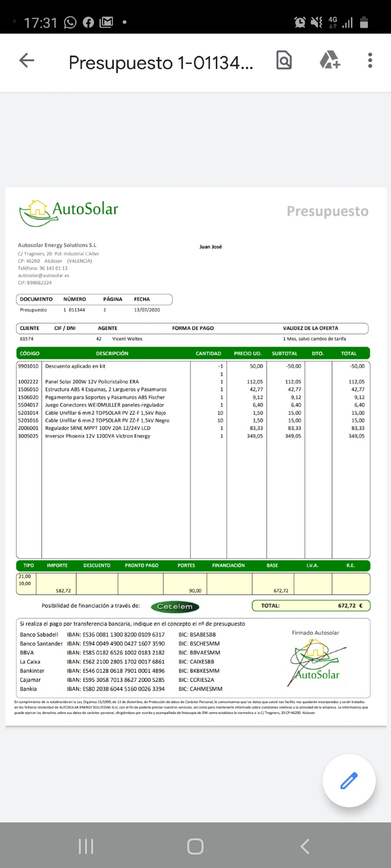Tap the status bar clock 17:31
This screenshot has width=391, height=868.
[40, 23]
